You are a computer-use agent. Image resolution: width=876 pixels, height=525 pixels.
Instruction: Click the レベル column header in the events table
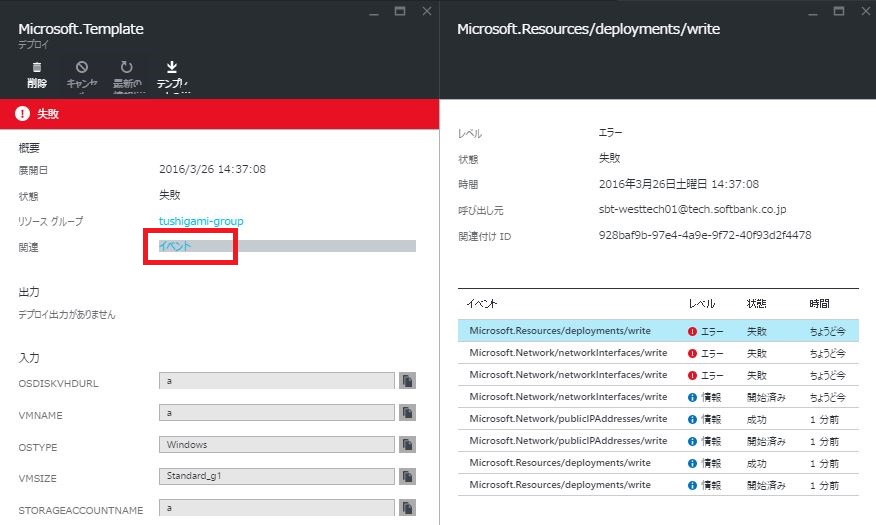coord(702,303)
